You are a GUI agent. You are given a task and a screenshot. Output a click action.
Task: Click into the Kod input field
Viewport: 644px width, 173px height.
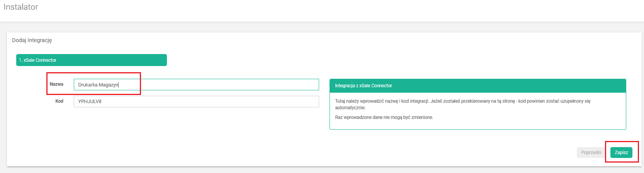click(x=196, y=102)
